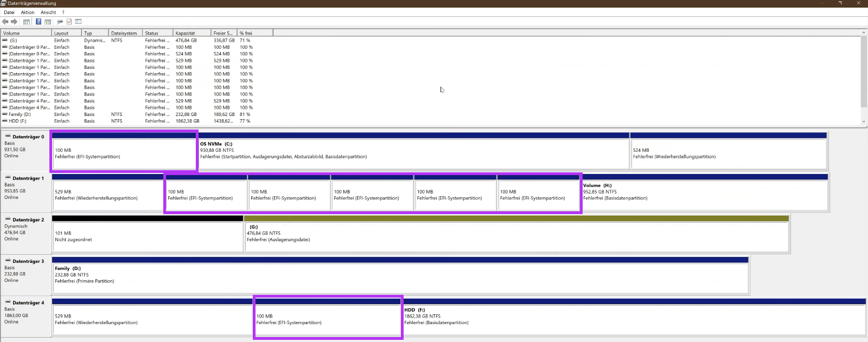This screenshot has width=868, height=342.
Task: Select the Datenträger 4 disk label
Action: click(25, 316)
